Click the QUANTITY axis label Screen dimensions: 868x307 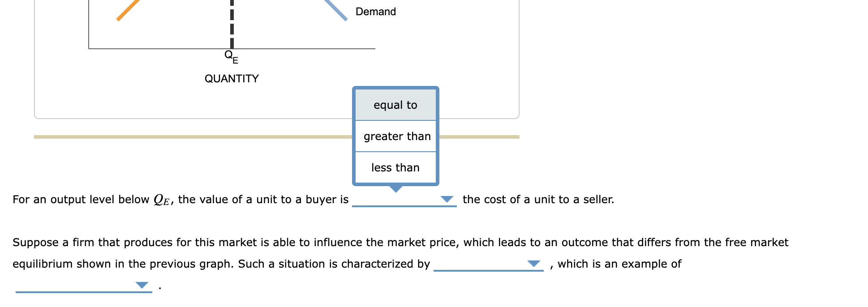231,78
